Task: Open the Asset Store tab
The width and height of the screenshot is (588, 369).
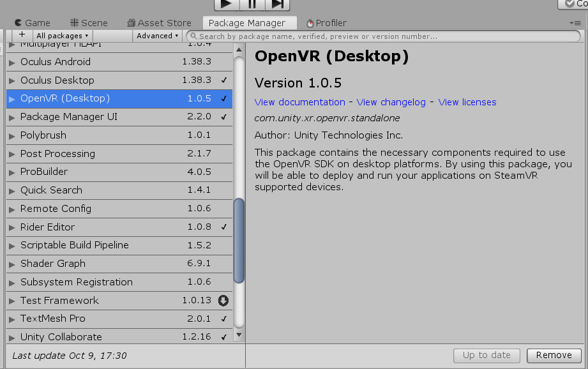Action: pos(159,23)
